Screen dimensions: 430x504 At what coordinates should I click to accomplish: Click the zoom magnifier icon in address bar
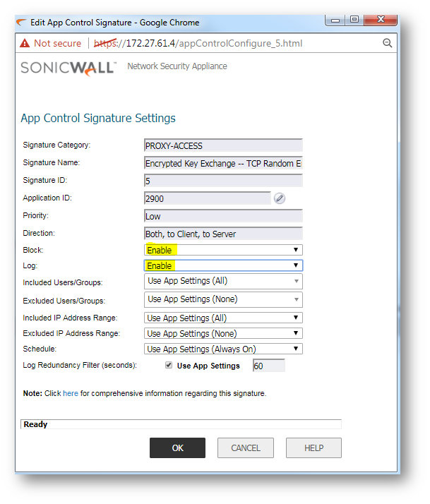[387, 43]
